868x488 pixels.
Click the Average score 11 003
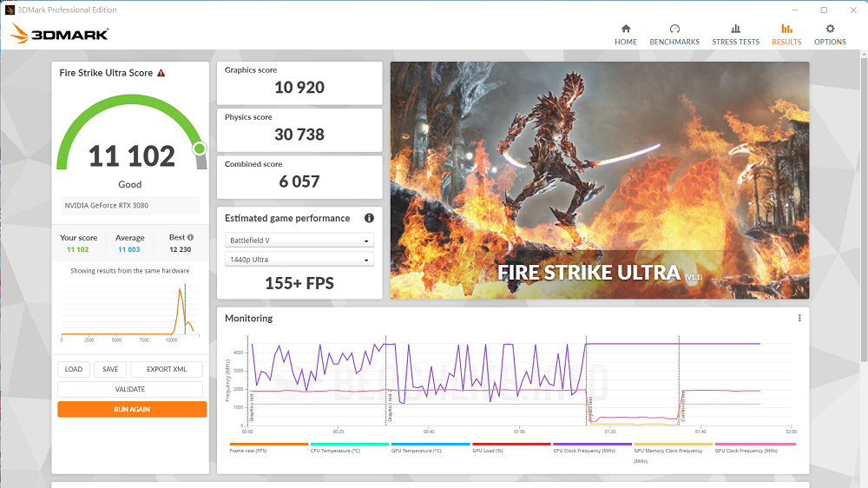tap(129, 250)
